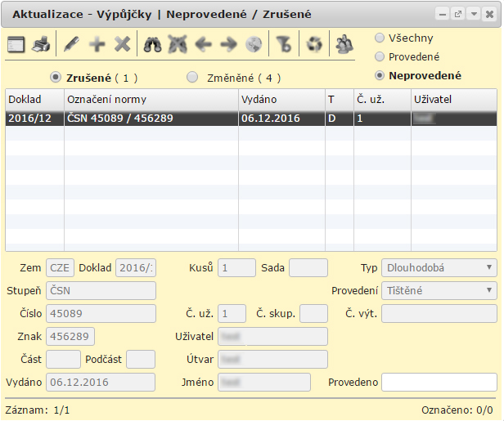This screenshot has height=421, width=504.
Task: Click the Vydáno column header
Action: (x=281, y=99)
